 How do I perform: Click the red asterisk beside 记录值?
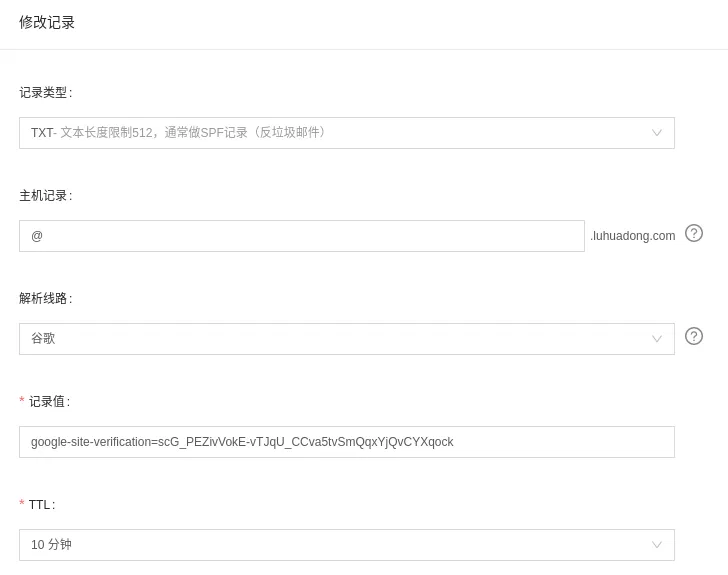[x=22, y=401]
